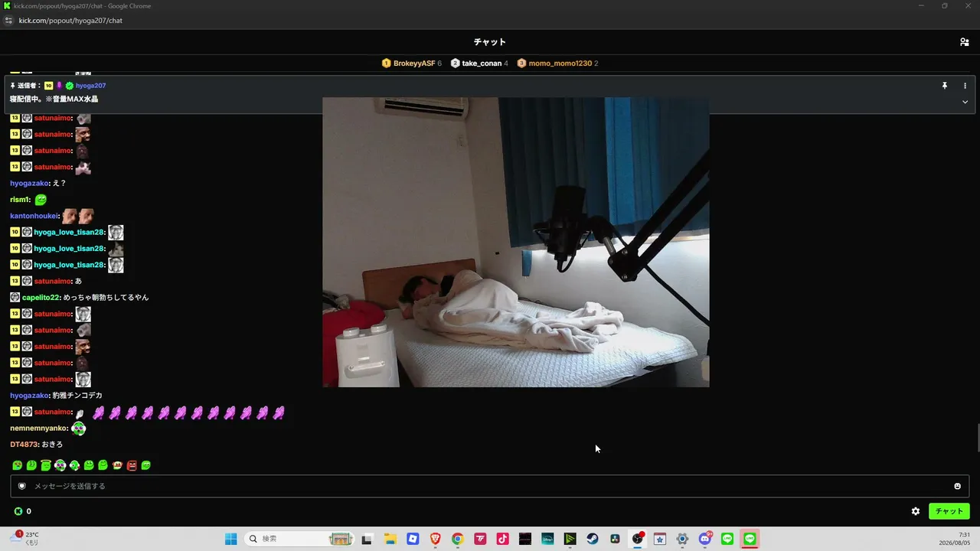Open pinned message three-dot menu

[965, 86]
